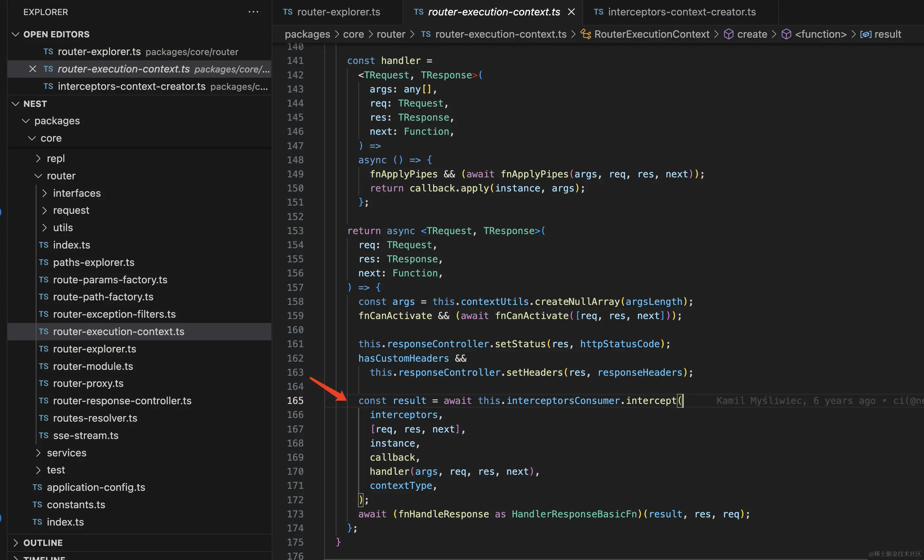This screenshot has height=560, width=924.
Task: Click result breadcrumb segment
Action: [888, 34]
